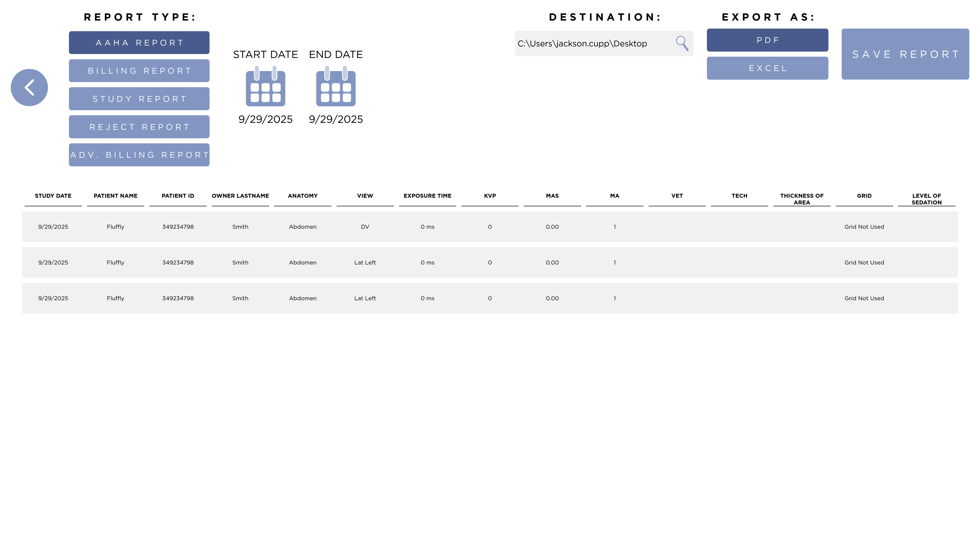
Task: Open the Adv. Billing Report view
Action: coord(139,154)
